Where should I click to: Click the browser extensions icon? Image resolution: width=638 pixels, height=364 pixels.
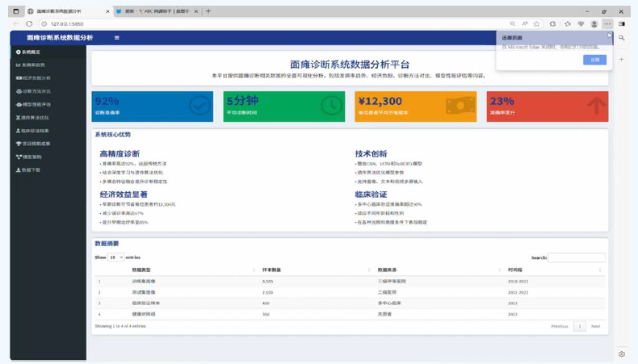pos(552,24)
